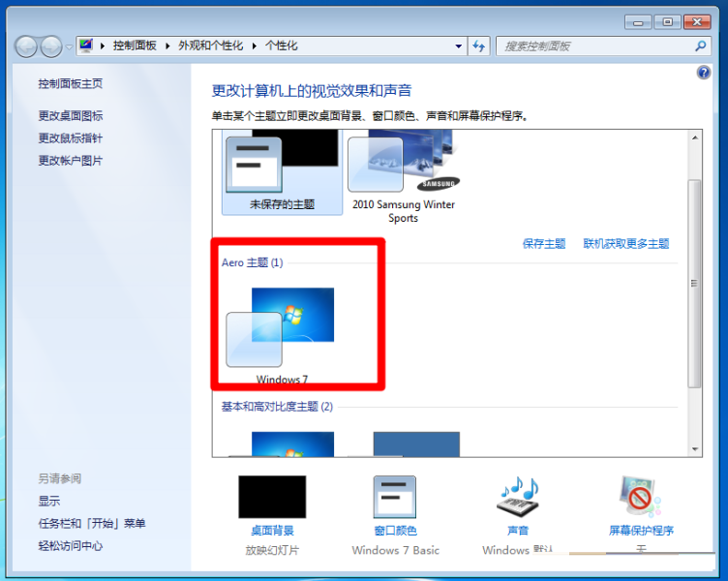Screen dimensions: 728x581
Task: Minimize the Personalization window
Action: pos(638,22)
